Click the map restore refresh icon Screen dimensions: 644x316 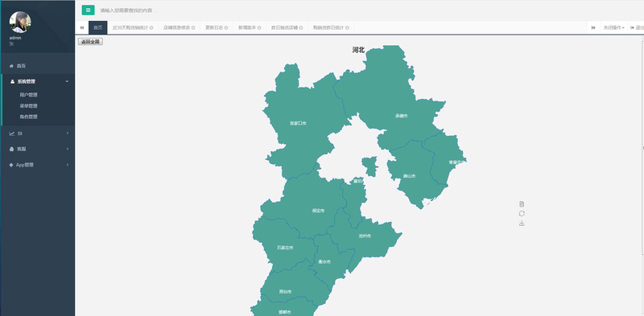click(x=522, y=213)
